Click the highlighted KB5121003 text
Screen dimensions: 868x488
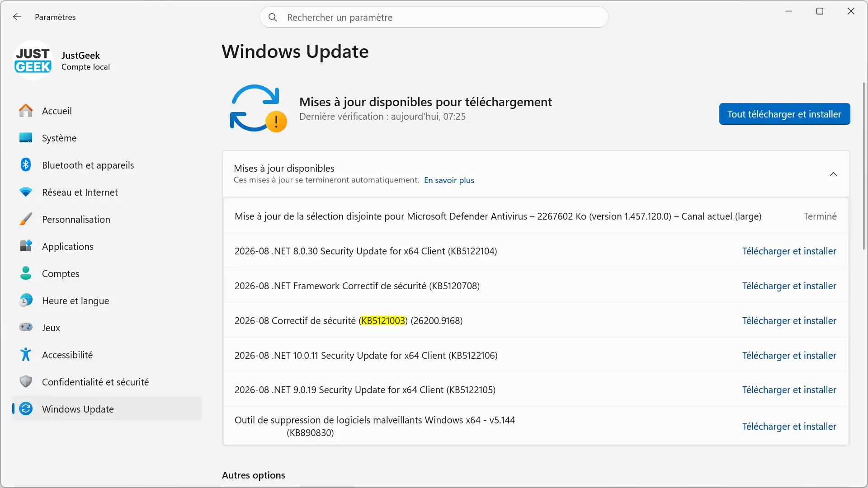(x=383, y=321)
